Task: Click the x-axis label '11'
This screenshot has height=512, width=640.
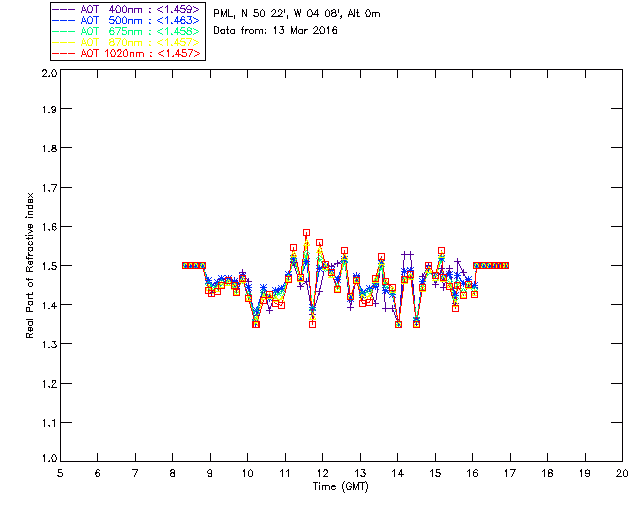Action: tap(285, 473)
